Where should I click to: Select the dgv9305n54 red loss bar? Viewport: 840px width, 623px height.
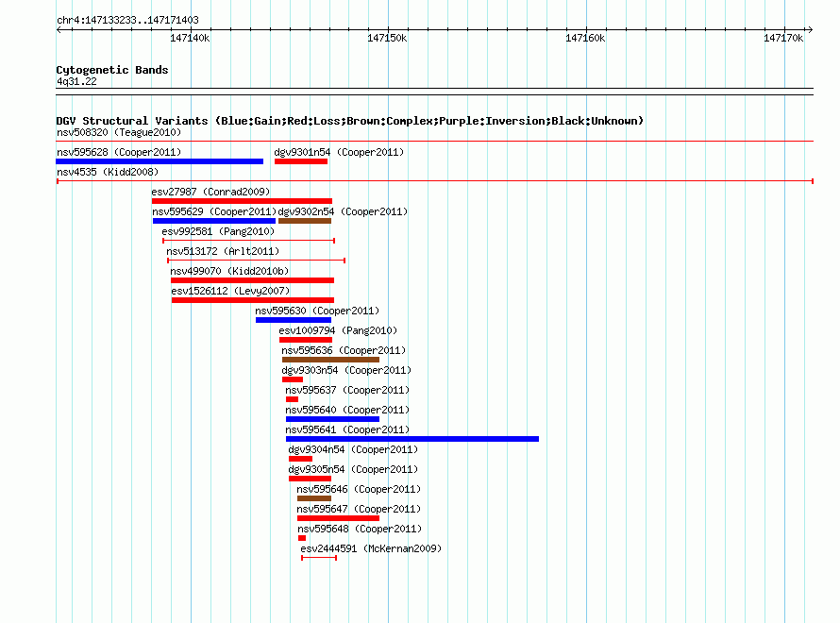(310, 479)
